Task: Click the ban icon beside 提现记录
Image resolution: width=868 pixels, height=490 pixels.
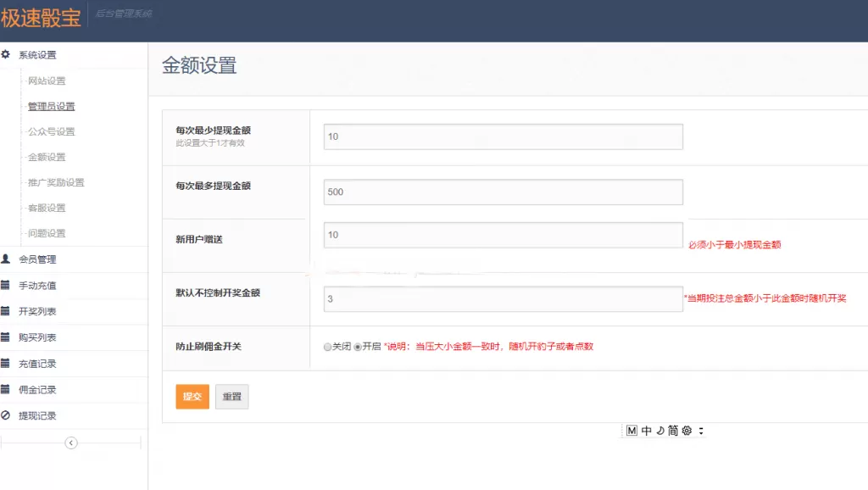Action: click(6, 415)
